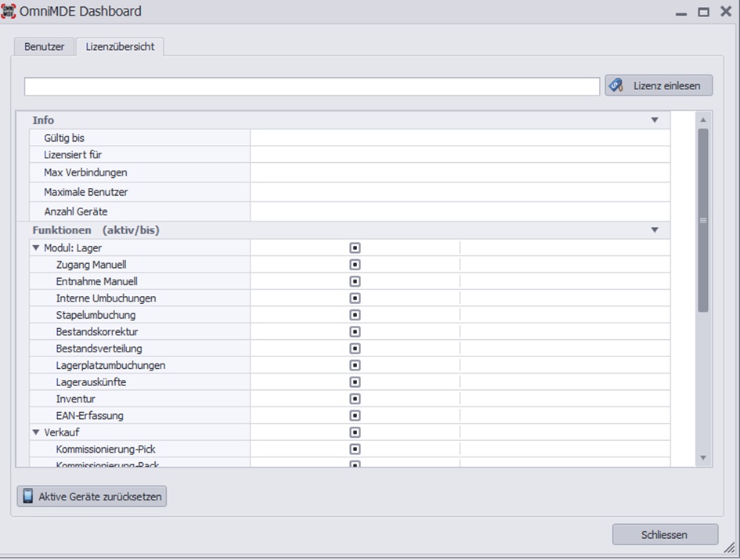Toggle the Kommissionierung-Pick checkbox
Viewport: 740px width, 560px height.
tap(355, 449)
